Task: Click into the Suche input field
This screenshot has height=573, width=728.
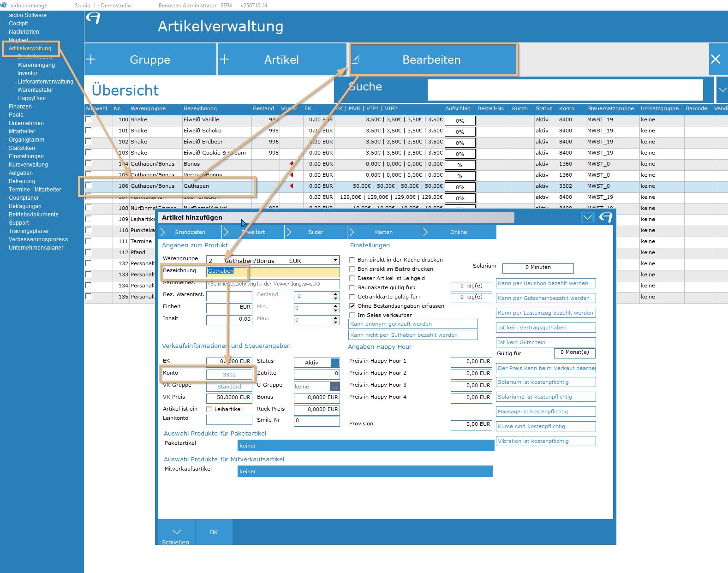Action: pyautogui.click(x=565, y=90)
